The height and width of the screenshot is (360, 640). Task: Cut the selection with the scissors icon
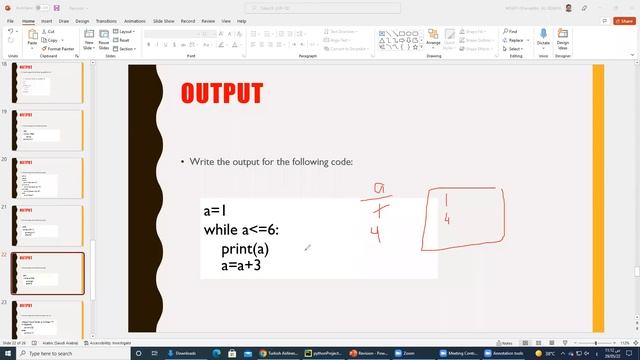coord(44,31)
